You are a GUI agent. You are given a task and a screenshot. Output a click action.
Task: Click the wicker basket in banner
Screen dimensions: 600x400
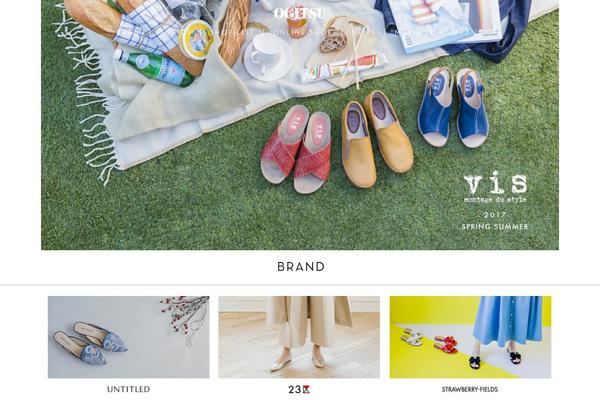click(233, 31)
